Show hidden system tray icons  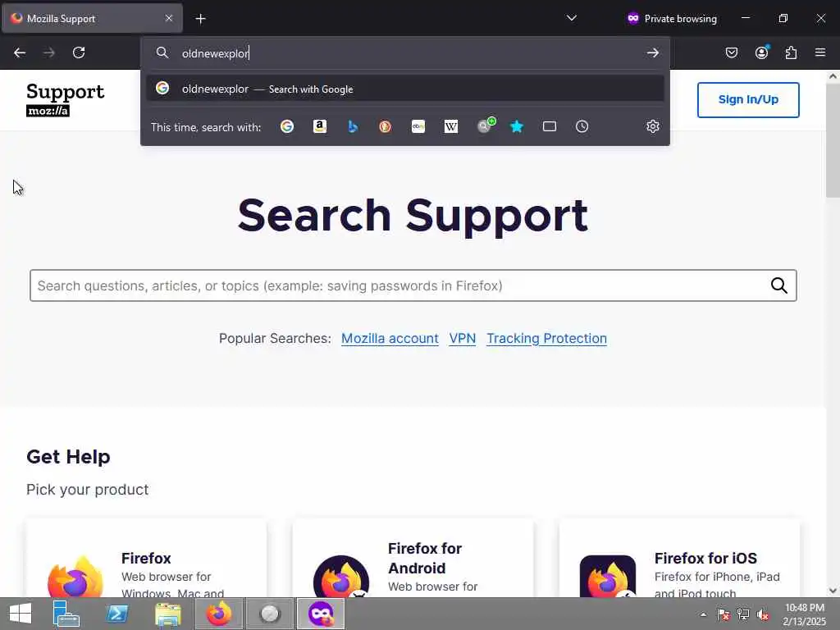click(703, 614)
